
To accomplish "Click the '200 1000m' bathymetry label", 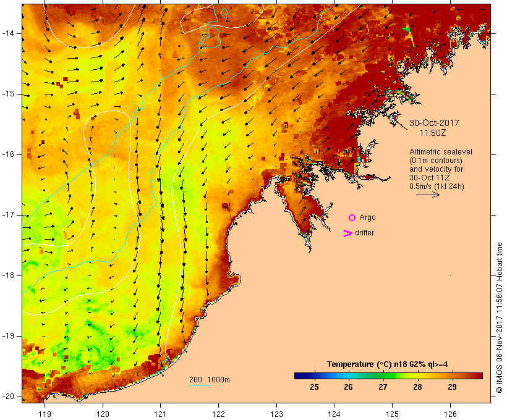I will (210, 380).
